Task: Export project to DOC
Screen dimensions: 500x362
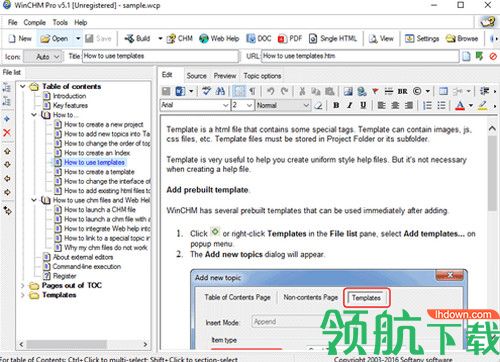Action: 259,39
